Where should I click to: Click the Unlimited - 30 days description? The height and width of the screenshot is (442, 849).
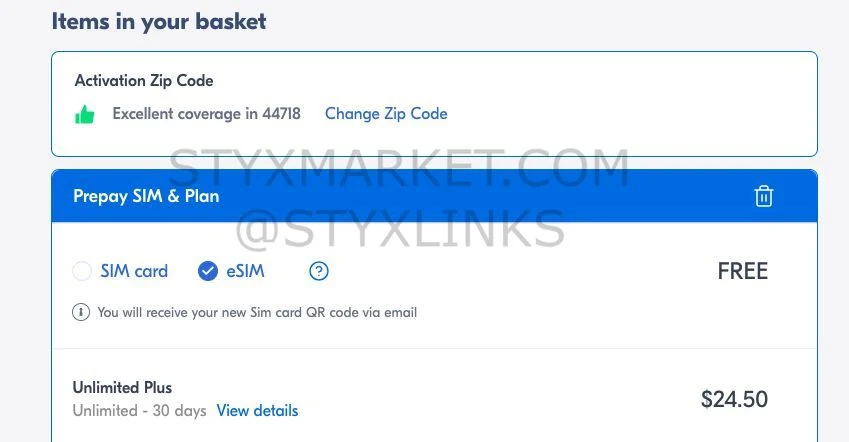(x=140, y=411)
